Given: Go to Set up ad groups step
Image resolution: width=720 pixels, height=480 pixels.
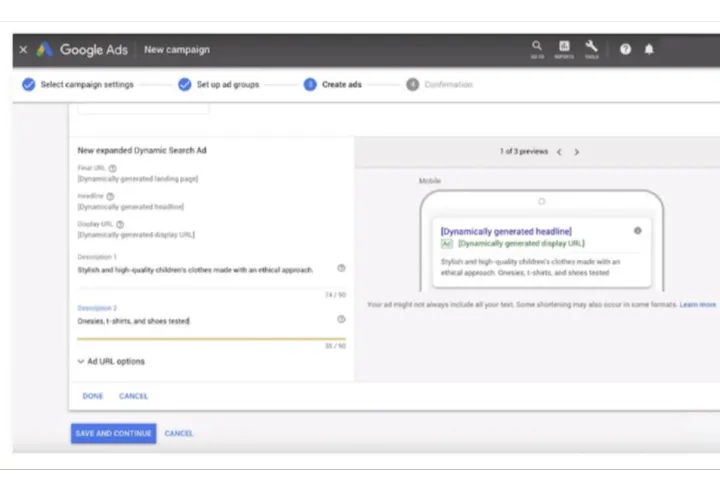Looking at the screenshot, I should pyautogui.click(x=219, y=85).
